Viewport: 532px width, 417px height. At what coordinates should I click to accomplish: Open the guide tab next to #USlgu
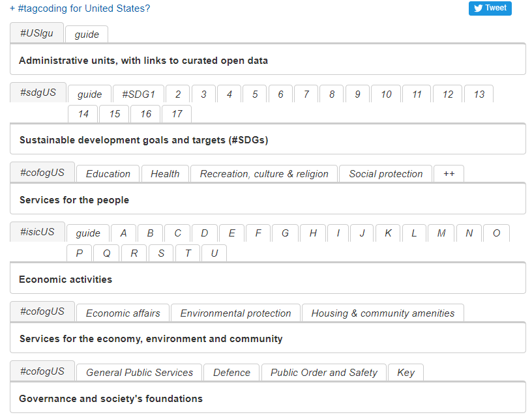(x=86, y=34)
